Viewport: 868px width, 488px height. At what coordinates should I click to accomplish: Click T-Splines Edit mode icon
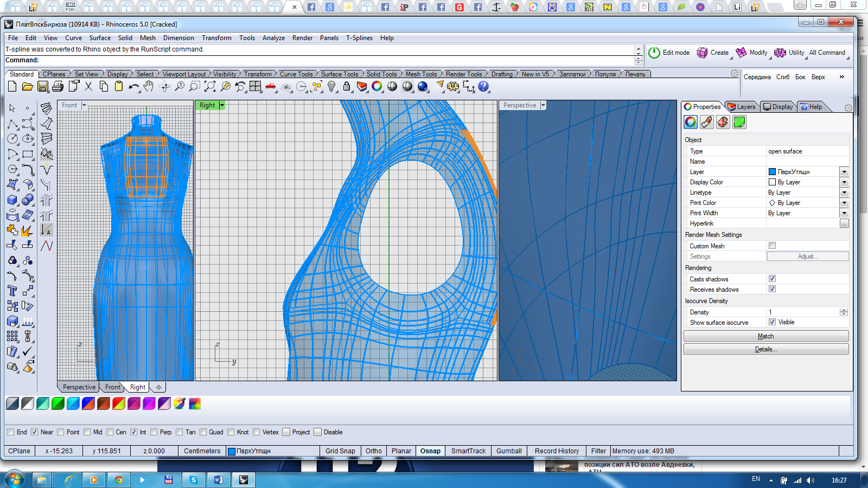point(654,53)
